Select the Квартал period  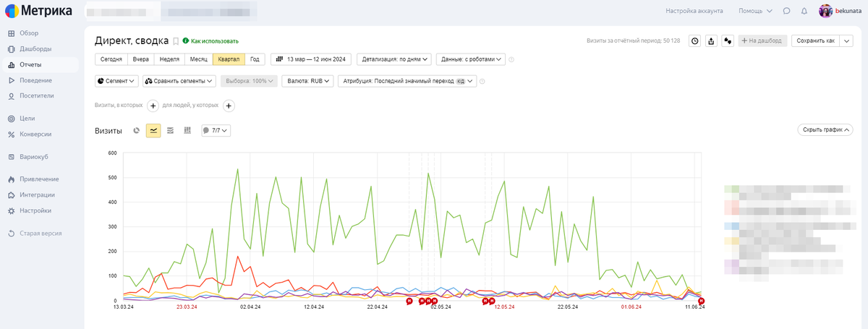pos(229,59)
